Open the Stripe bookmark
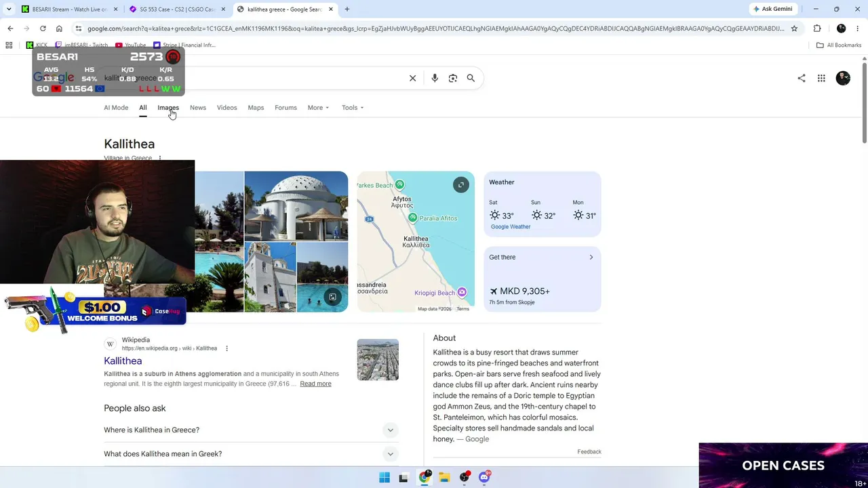Screen dimensions: 868x488 pos(184,45)
